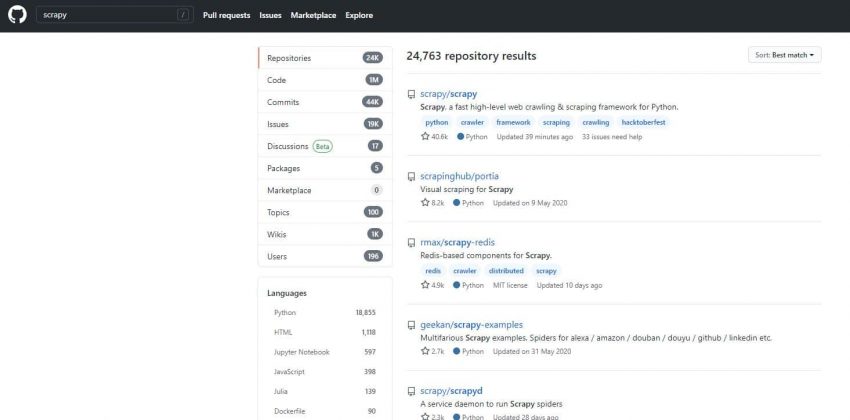Open the python topic tag
The height and width of the screenshot is (420, 850).
[x=437, y=122]
